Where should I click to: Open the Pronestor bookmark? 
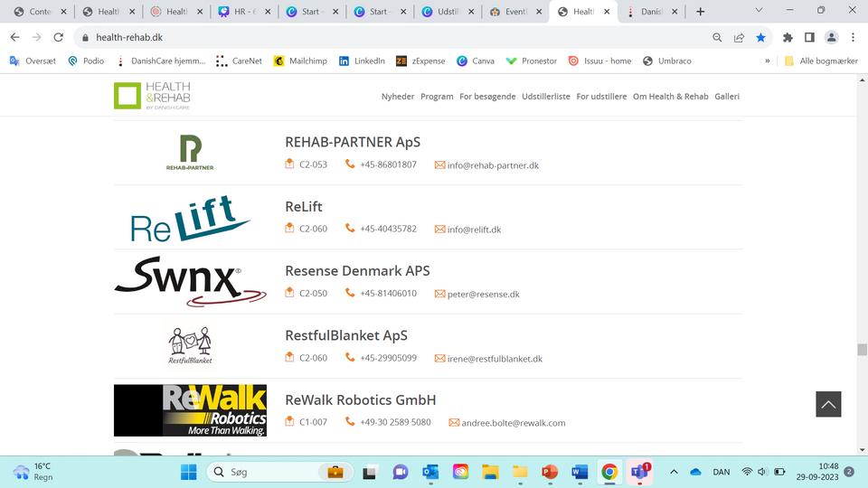click(532, 61)
